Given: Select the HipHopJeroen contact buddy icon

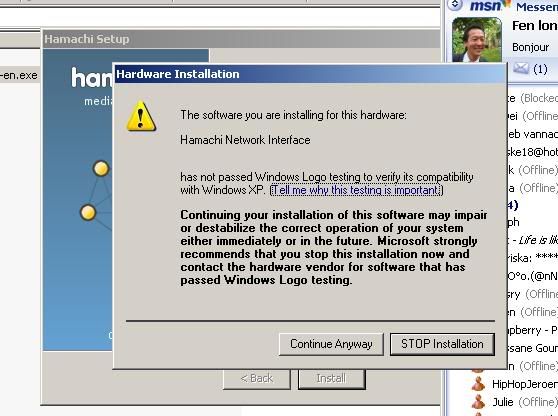Looking at the screenshot, I should point(478,384).
